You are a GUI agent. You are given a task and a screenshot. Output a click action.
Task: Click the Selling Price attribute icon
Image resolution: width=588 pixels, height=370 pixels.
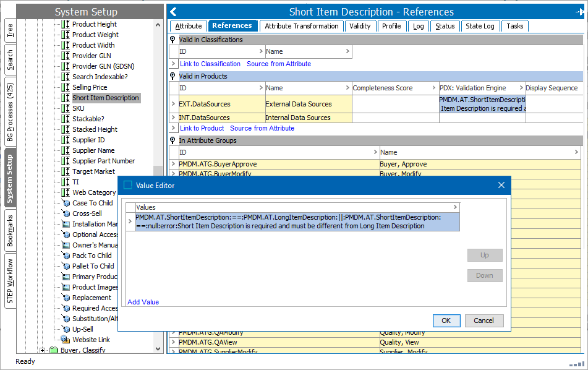(66, 87)
